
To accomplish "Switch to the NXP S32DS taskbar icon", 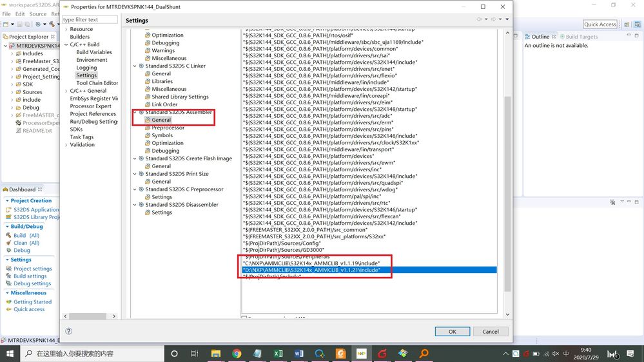I will tap(362, 354).
